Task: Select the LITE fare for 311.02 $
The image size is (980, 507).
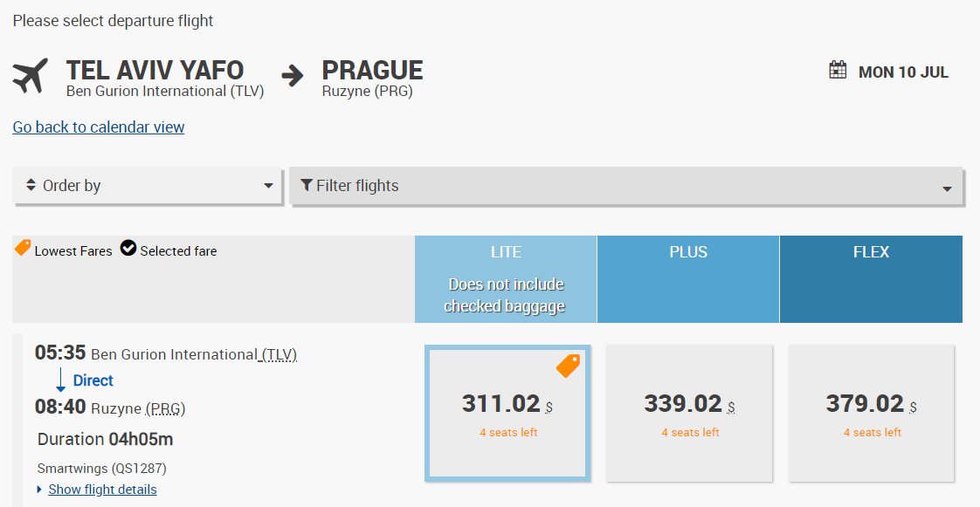Action: tap(507, 413)
